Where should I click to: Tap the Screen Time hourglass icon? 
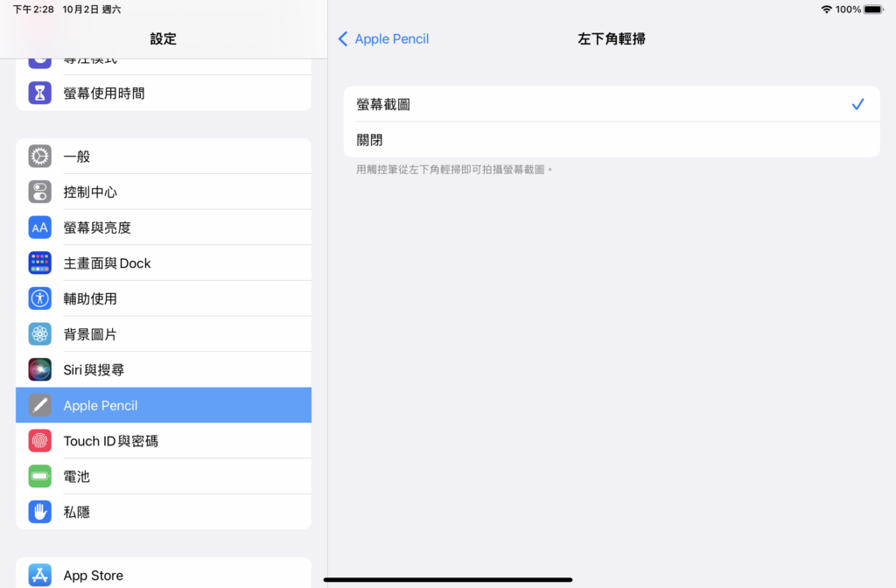click(40, 93)
